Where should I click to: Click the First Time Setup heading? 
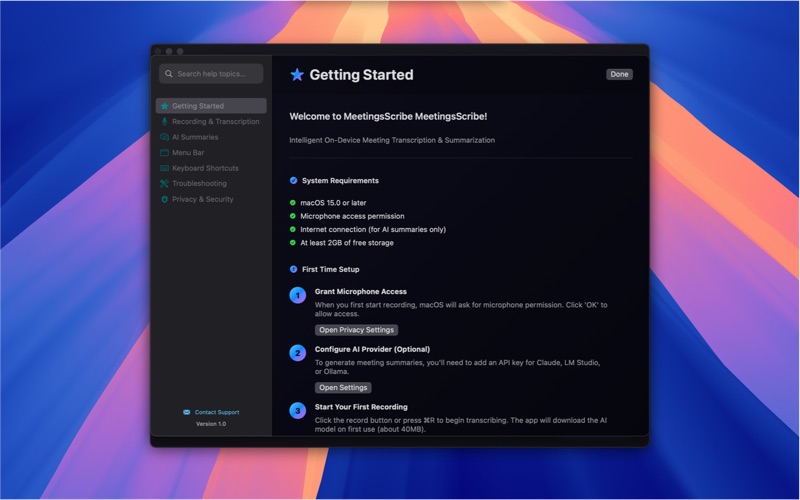(331, 269)
